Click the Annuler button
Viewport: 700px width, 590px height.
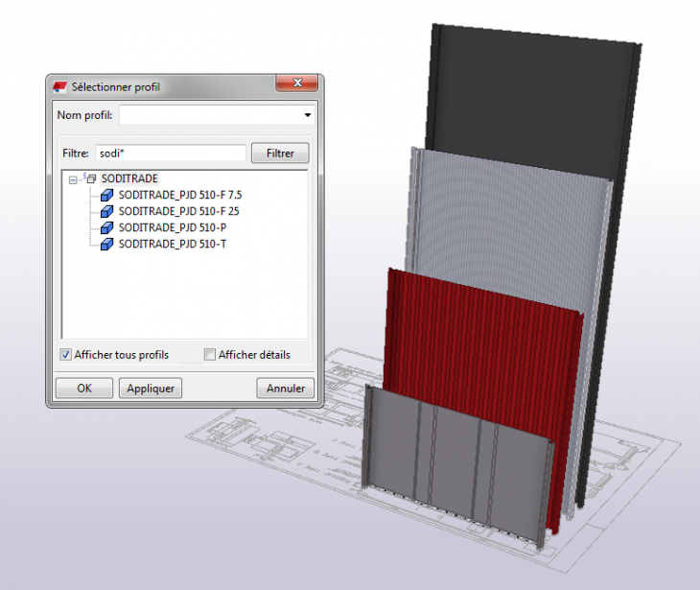coord(286,389)
